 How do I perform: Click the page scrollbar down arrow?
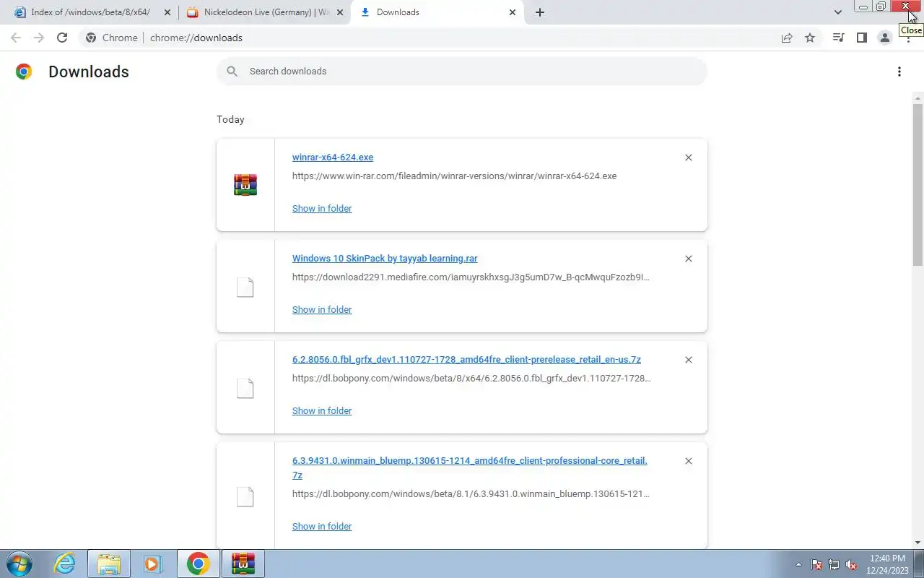pos(918,543)
